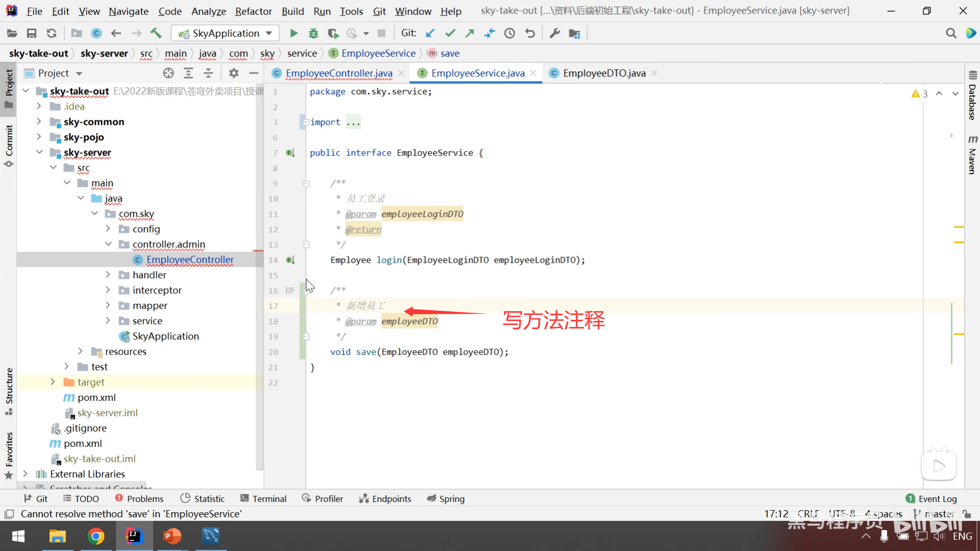This screenshot has width=980, height=551.
Task: Click the Debug bug icon
Action: click(313, 33)
